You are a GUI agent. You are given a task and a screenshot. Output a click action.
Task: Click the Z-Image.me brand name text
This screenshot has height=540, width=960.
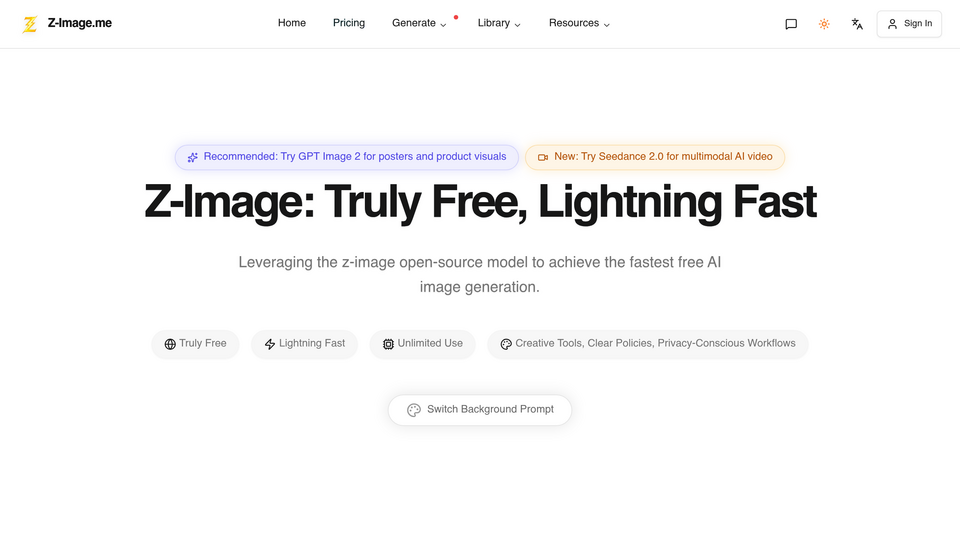pyautogui.click(x=80, y=23)
